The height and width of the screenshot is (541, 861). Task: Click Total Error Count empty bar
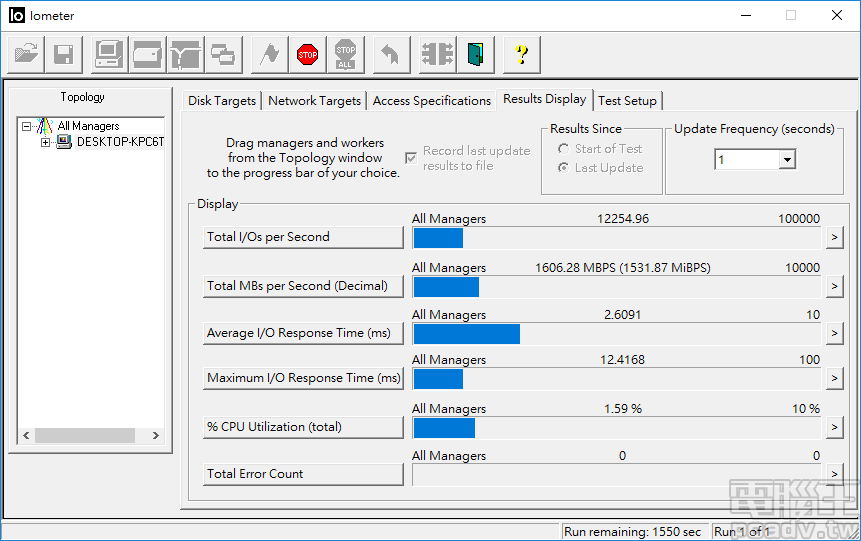pyautogui.click(x=619, y=475)
